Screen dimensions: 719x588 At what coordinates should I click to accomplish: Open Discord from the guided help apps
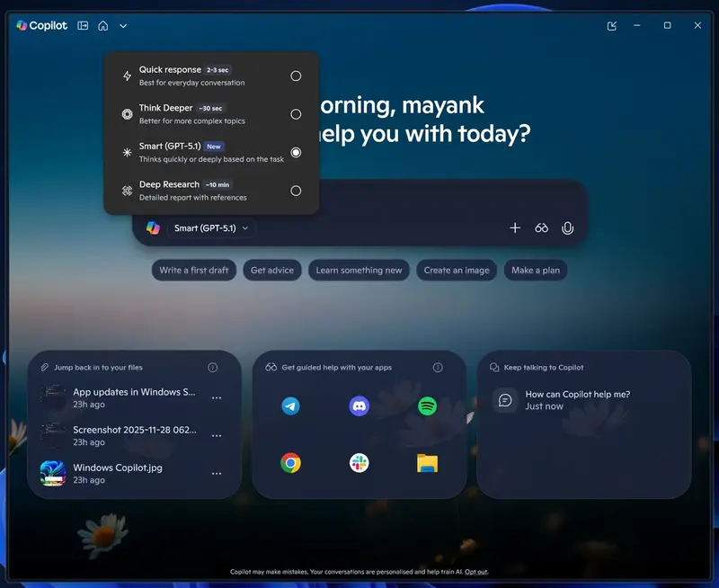[x=359, y=405]
